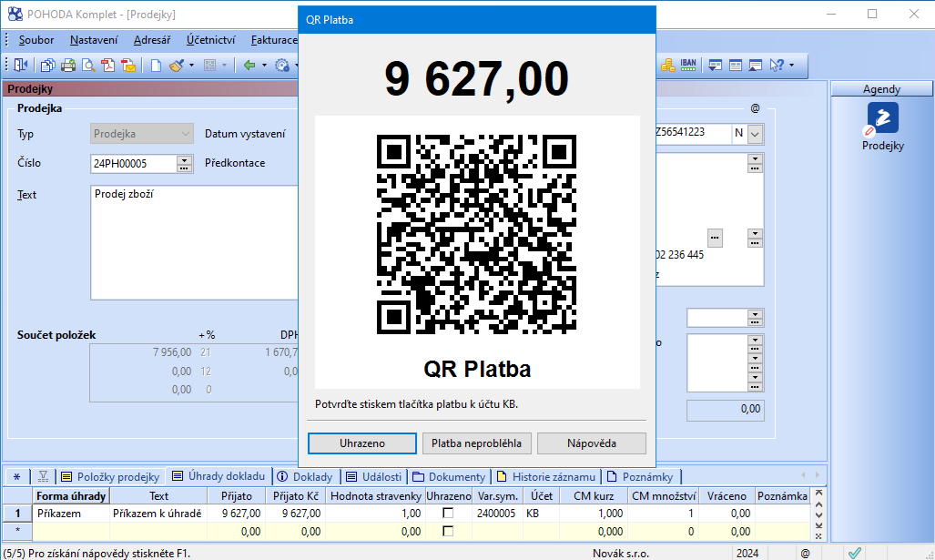This screenshot has width=935, height=560.
Task: Open the Adresář menu
Action: [152, 40]
